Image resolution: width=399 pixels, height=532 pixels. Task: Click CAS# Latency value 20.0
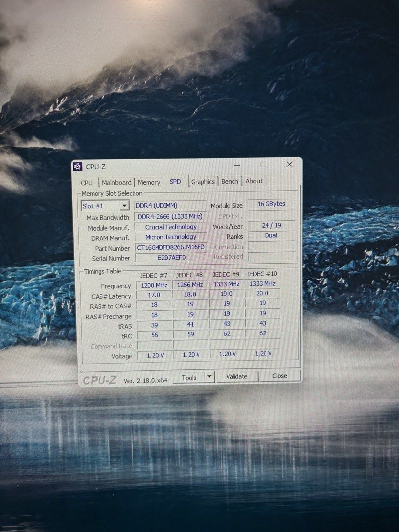click(x=262, y=293)
